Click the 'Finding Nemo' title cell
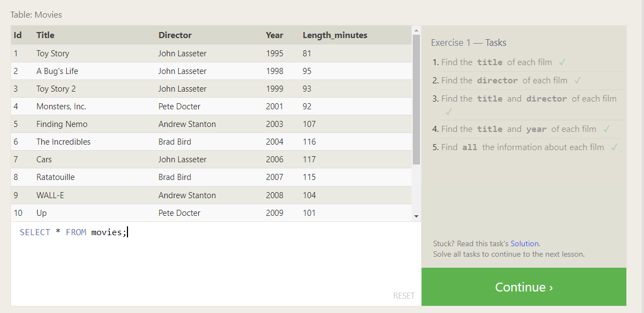 tap(62, 124)
